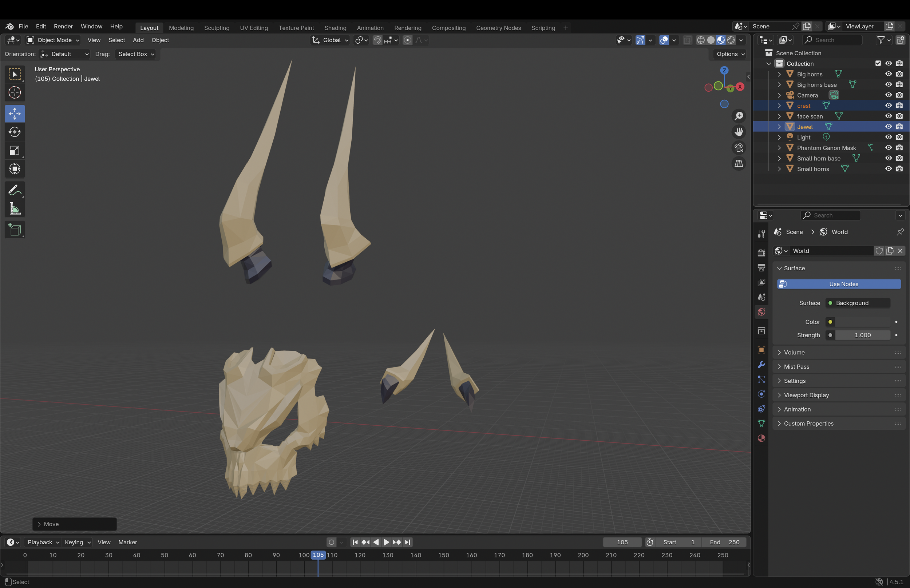The width and height of the screenshot is (910, 588).
Task: Select the Annotate tool
Action: 15,190
